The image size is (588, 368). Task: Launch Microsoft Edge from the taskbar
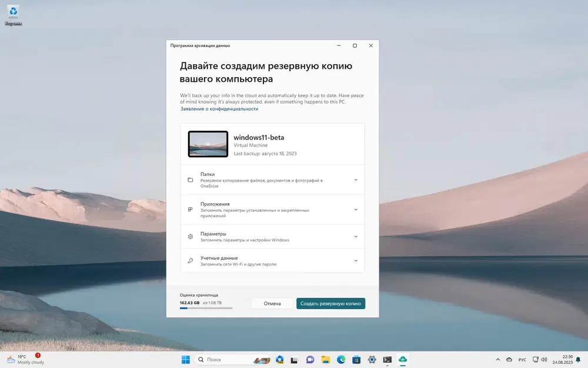pos(341,360)
